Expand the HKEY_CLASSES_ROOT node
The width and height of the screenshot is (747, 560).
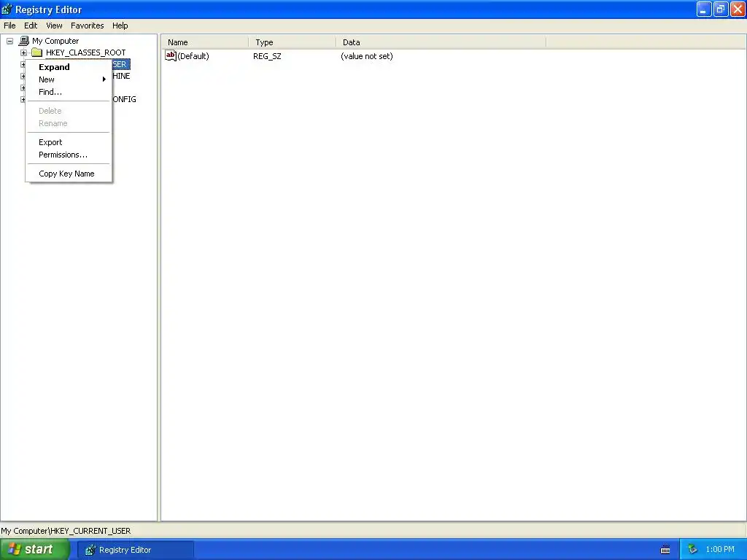(x=23, y=52)
